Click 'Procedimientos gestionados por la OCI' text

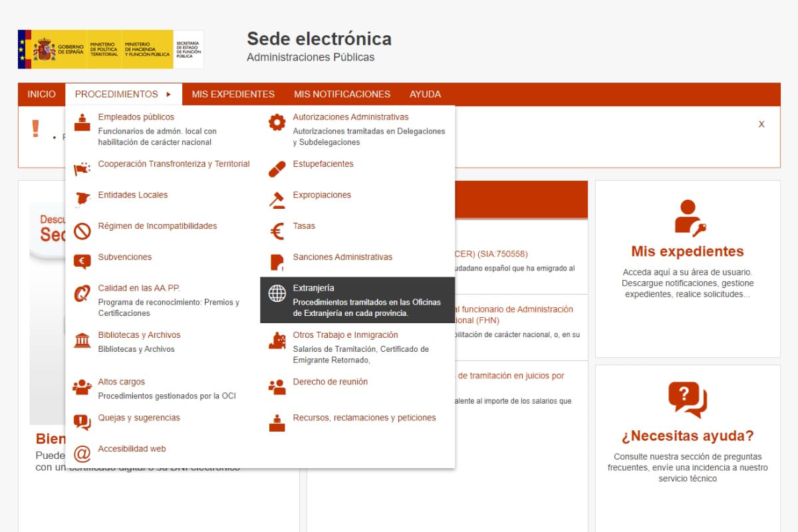coord(167,396)
